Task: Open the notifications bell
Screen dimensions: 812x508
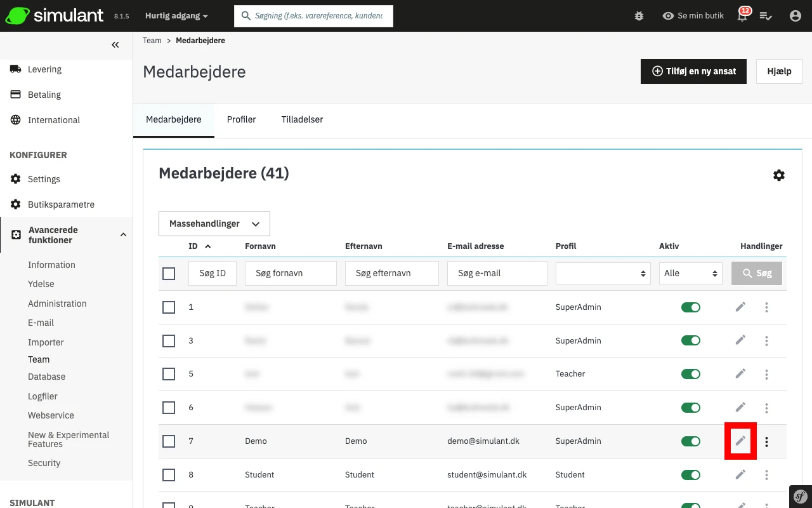Action: [x=742, y=16]
